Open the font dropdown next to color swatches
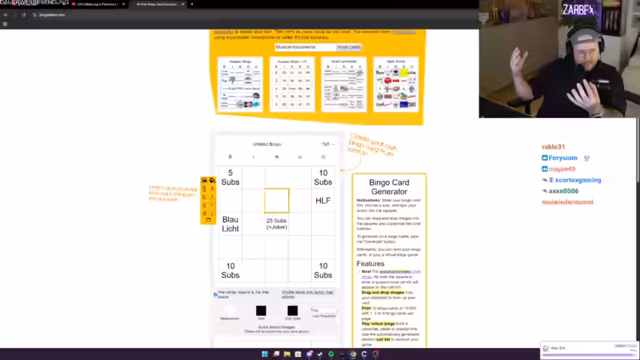Image resolution: width=640 pixels, height=360 pixels. tap(324, 310)
